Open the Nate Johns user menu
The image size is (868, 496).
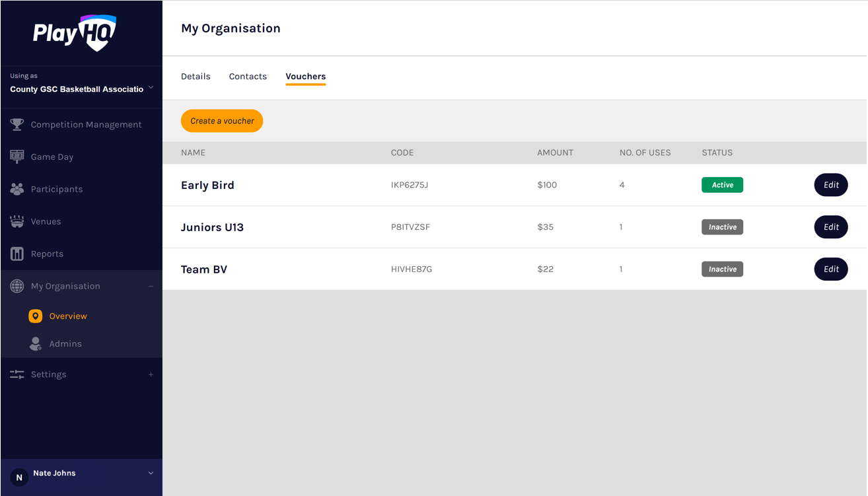[151, 473]
